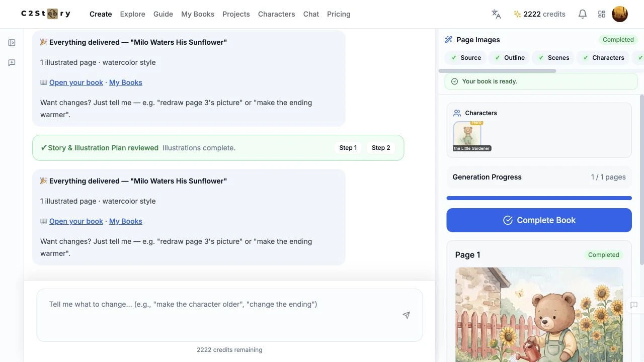Click 'Story & Illustration Plan reviewed' text
644x362 pixels.
coord(103,148)
